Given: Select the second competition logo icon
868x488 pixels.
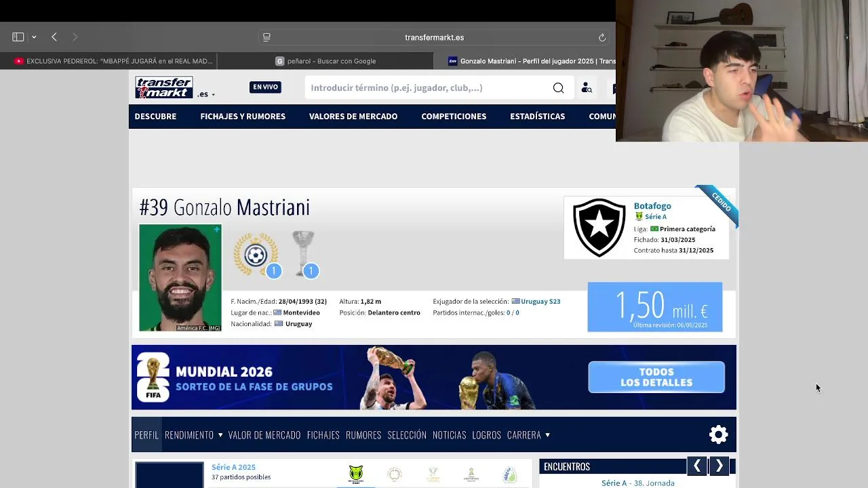Looking at the screenshot, I should click(x=395, y=474).
